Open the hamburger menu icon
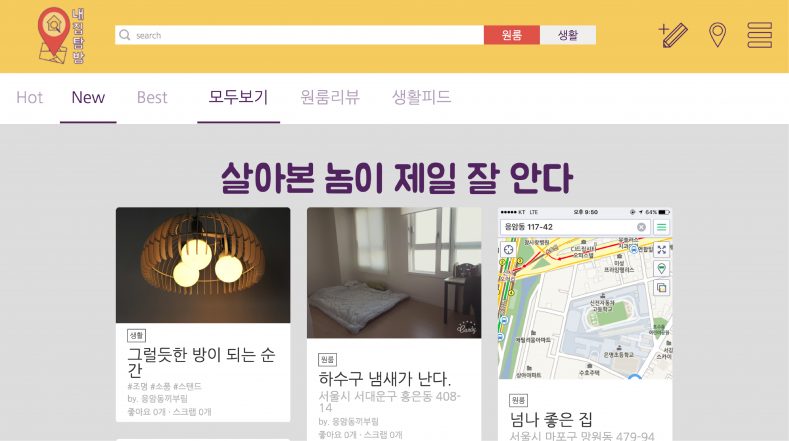 coord(759,35)
